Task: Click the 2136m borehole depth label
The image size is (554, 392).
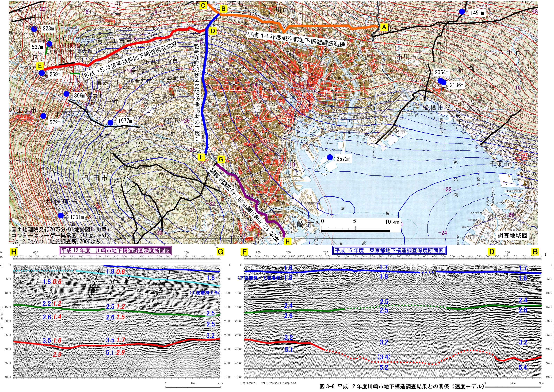Action: coord(457,85)
